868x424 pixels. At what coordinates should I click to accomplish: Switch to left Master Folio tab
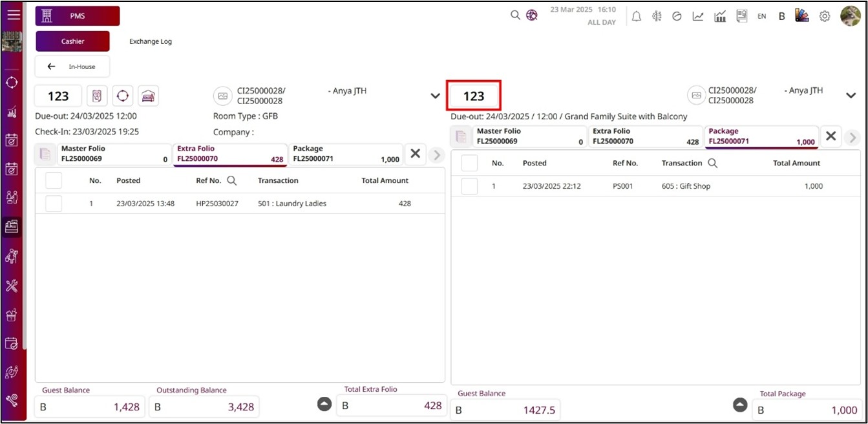coord(103,154)
